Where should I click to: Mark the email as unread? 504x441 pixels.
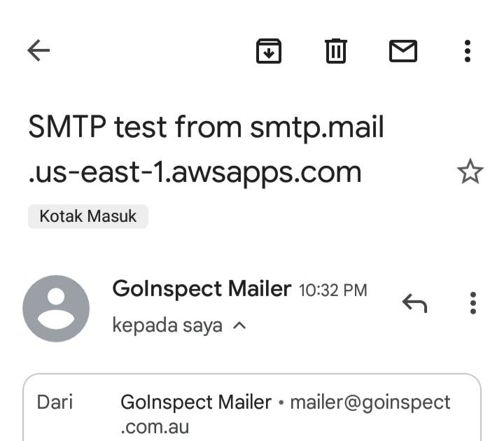(x=402, y=50)
